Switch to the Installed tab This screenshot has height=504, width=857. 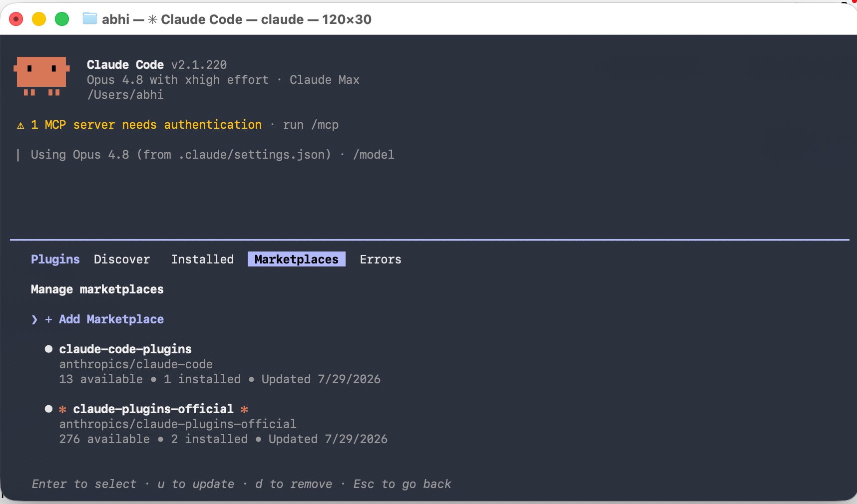click(x=202, y=259)
